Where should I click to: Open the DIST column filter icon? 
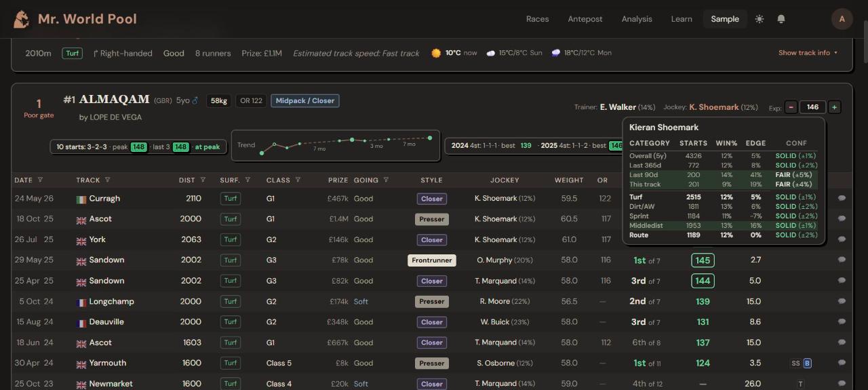tap(203, 180)
